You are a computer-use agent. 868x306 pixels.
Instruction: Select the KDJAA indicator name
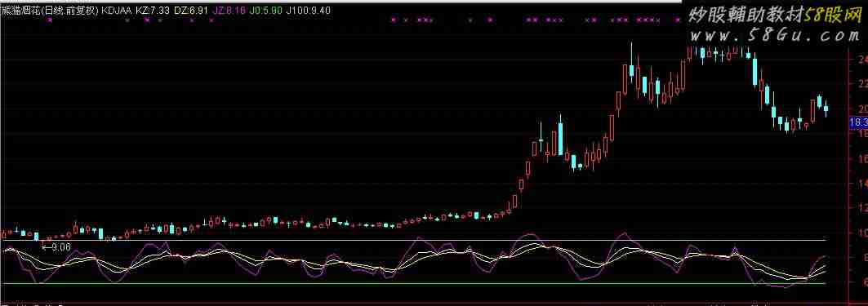(x=117, y=10)
